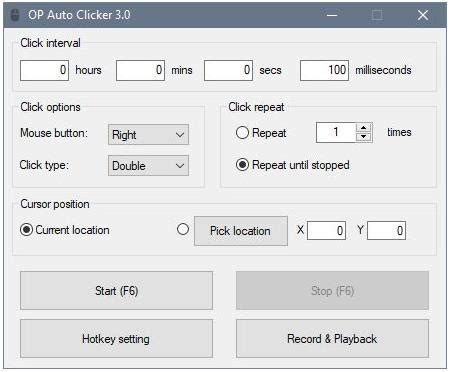Select radio button beside Pick location

[x=183, y=229]
